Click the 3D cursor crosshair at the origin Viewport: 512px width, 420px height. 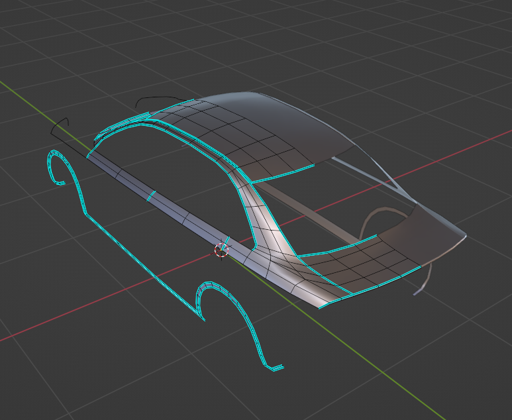[221, 250]
